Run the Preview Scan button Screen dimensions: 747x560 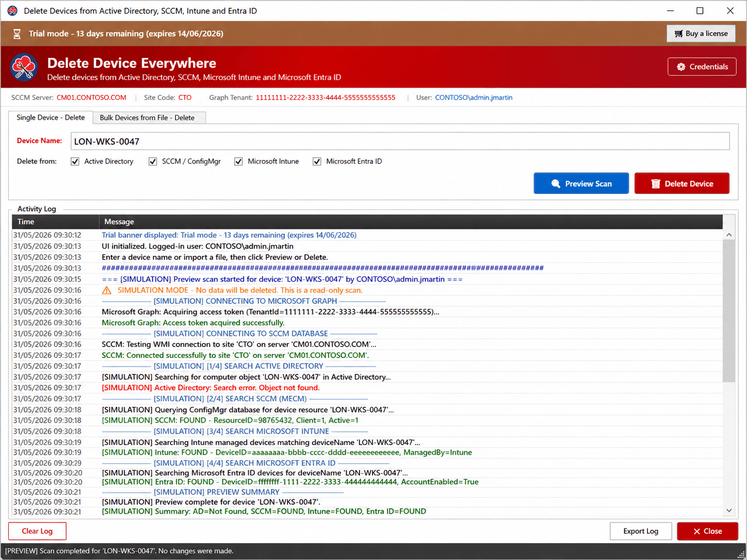tap(581, 184)
